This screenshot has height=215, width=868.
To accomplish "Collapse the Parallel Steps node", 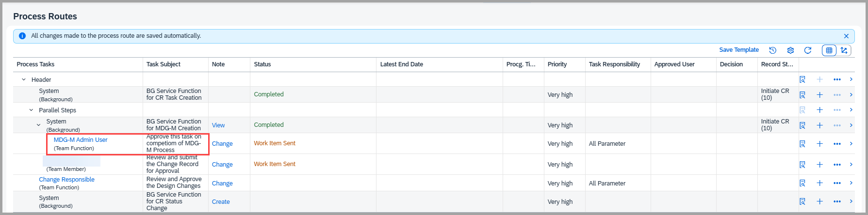I will pos(31,110).
